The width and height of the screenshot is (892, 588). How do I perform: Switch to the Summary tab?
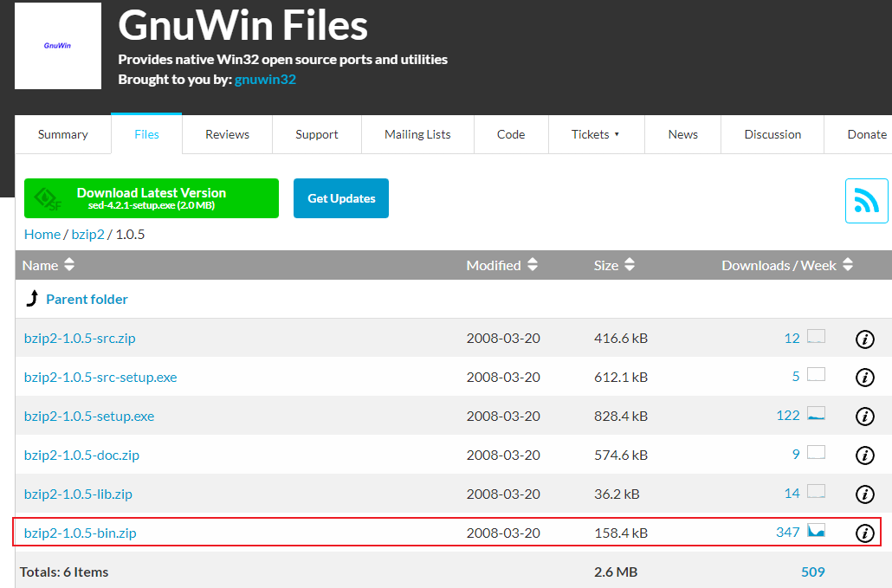(63, 134)
